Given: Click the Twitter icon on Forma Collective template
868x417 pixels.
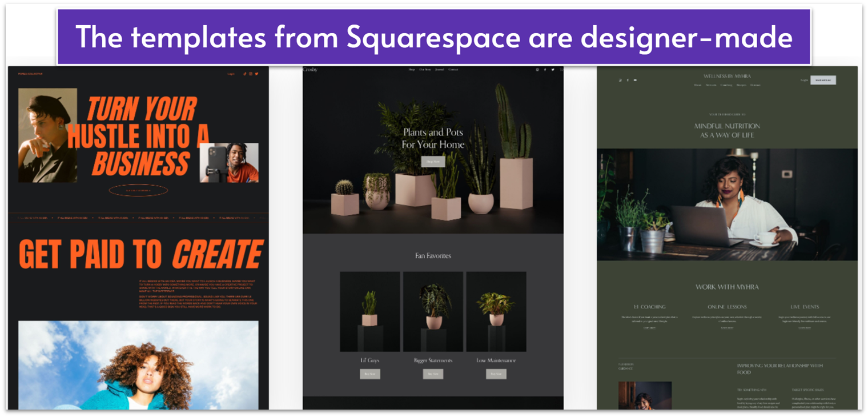Looking at the screenshot, I should click(256, 74).
